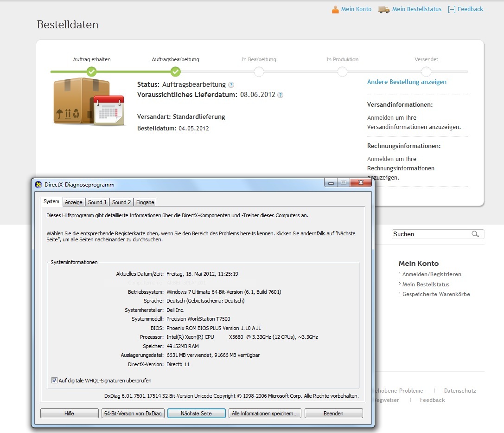The width and height of the screenshot is (504, 433).
Task: Click the Hilfe button
Action: coord(70,414)
